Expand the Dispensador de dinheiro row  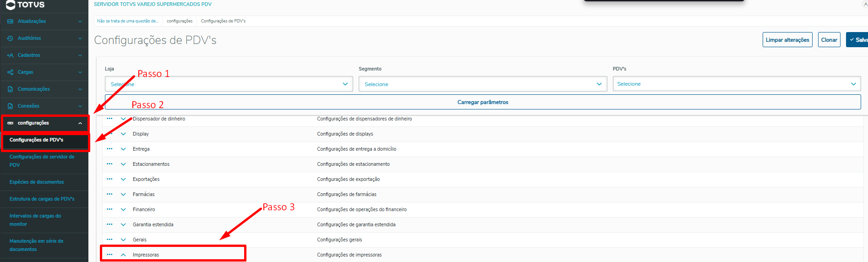(123, 119)
